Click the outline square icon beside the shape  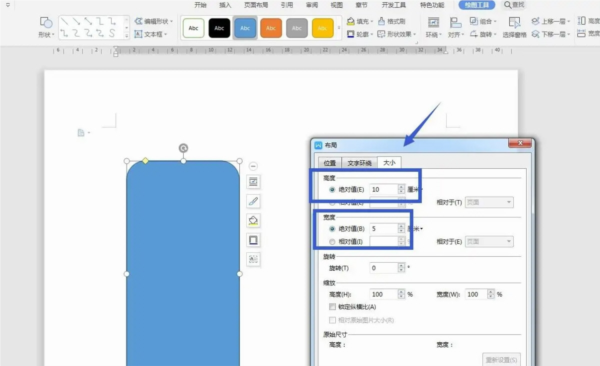253,240
